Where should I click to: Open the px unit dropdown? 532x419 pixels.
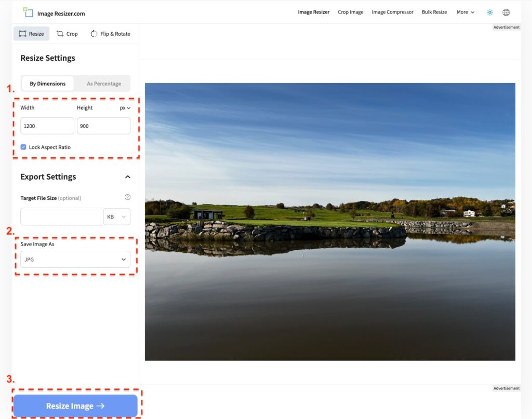pos(125,108)
